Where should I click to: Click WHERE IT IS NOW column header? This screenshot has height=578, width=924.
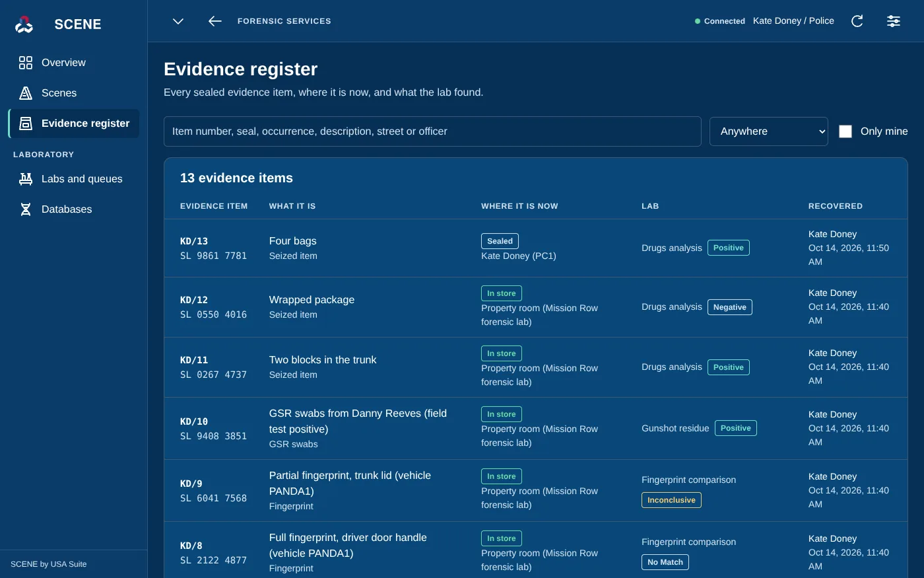[519, 206]
